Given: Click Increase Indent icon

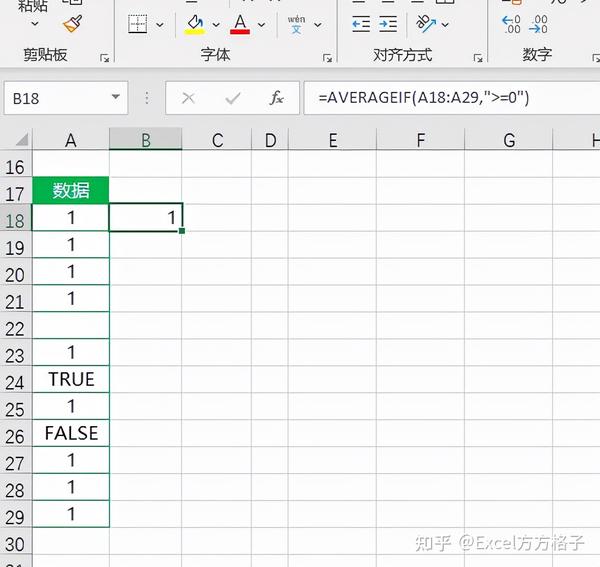Looking at the screenshot, I should point(388,24).
